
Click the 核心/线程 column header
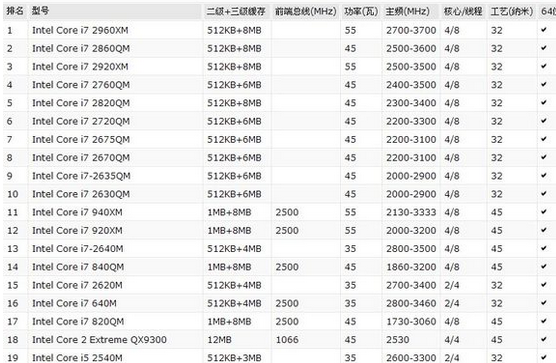(463, 11)
